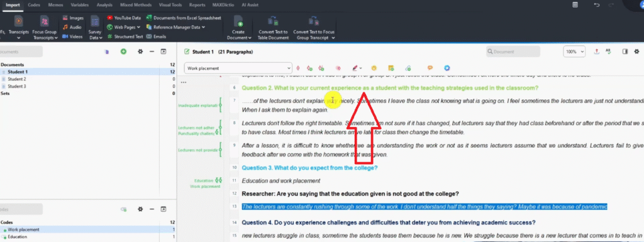Open Convert Text to Focus Group Transcript
644x242 pixels.
pos(314,28)
